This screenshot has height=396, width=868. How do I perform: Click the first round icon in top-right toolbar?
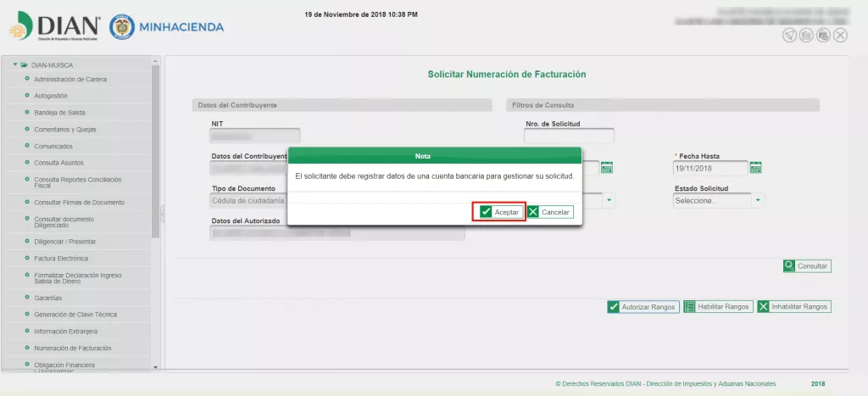coord(789,35)
